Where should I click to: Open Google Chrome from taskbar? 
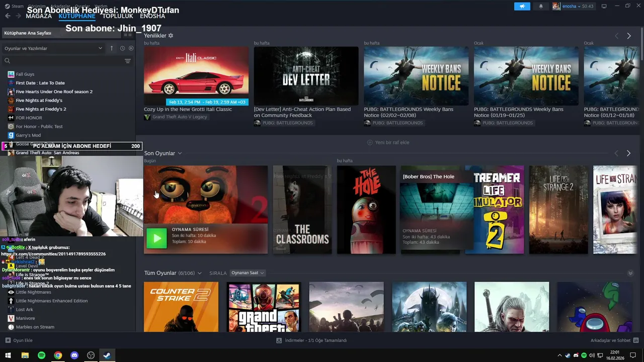(x=58, y=355)
